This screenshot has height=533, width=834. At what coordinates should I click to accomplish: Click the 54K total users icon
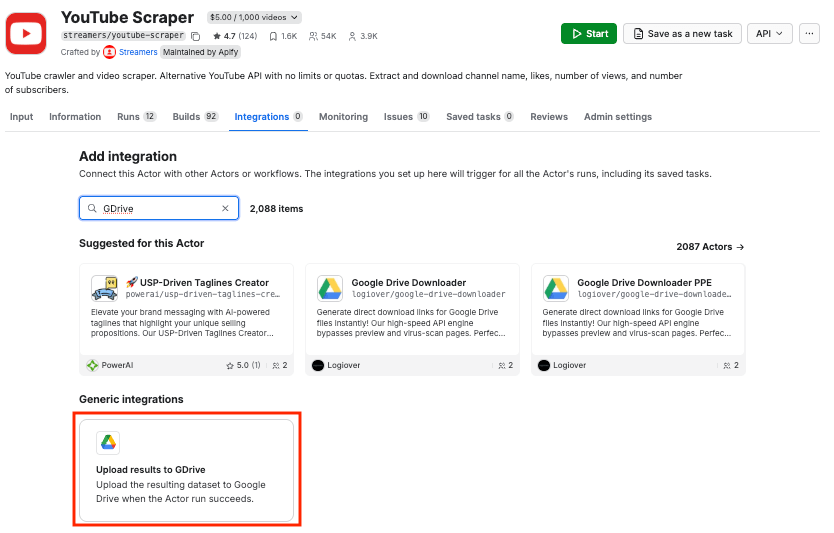(313, 36)
